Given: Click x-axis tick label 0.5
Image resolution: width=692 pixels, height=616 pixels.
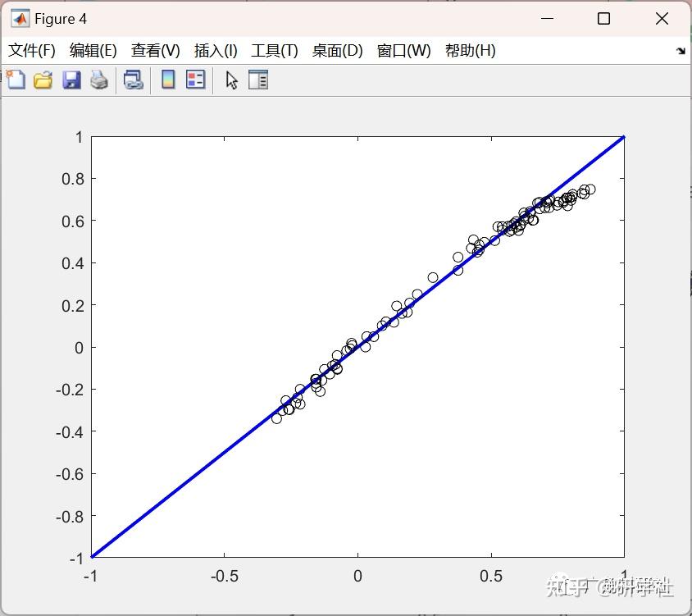Looking at the screenshot, I should [491, 576].
